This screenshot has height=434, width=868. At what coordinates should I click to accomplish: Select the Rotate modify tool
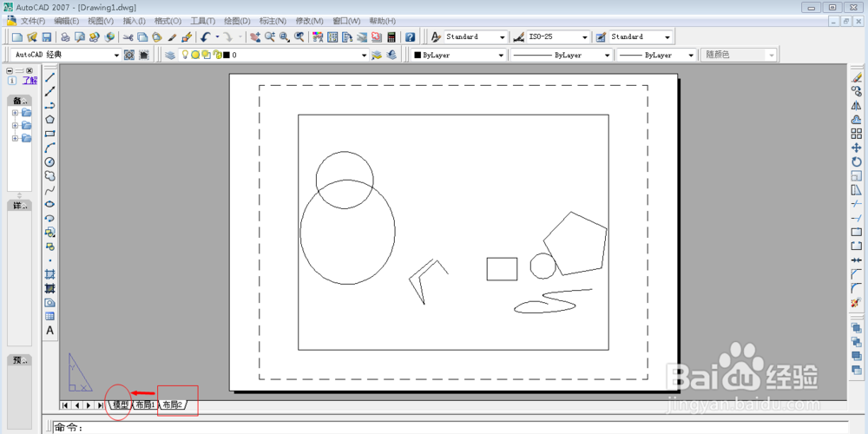[x=857, y=161]
